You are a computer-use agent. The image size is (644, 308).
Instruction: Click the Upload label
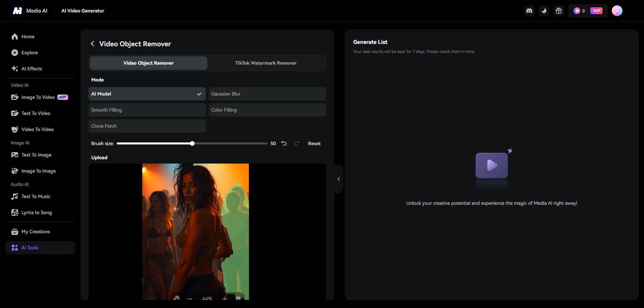(x=99, y=158)
